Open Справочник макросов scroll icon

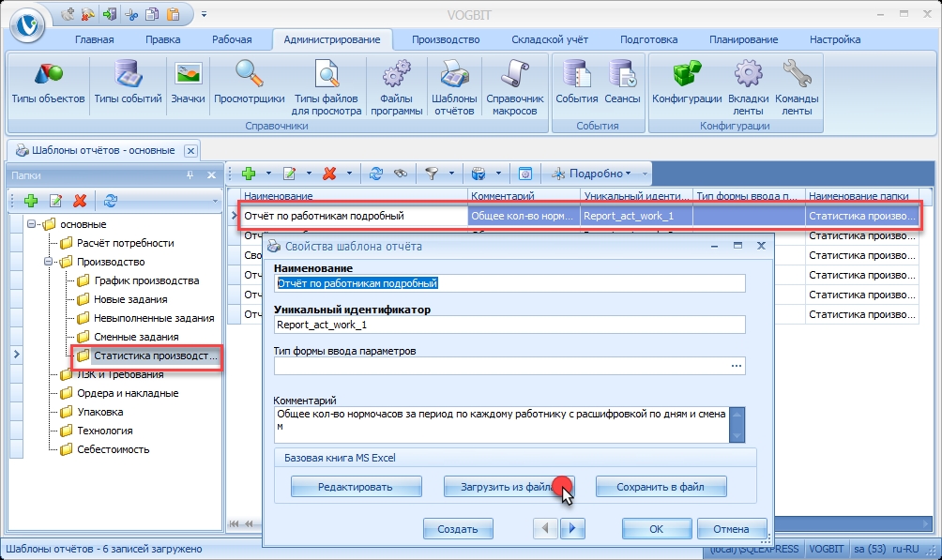click(514, 86)
